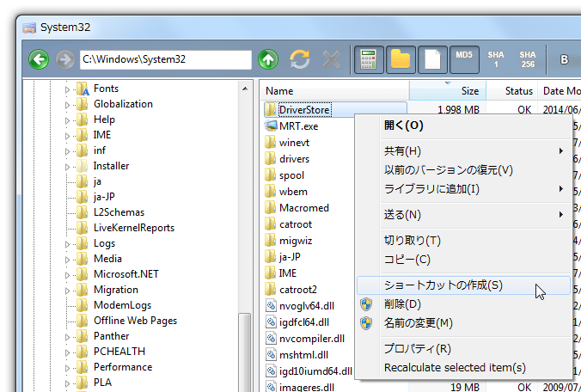Viewport: 581px width, 392px height.
Task: Select the catroot folder row
Action: [x=289, y=224]
